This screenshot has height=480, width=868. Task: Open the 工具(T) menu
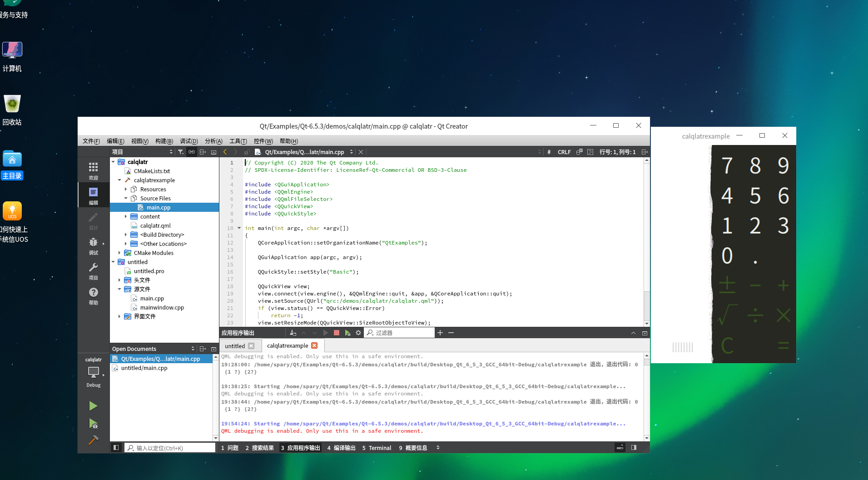pyautogui.click(x=238, y=141)
